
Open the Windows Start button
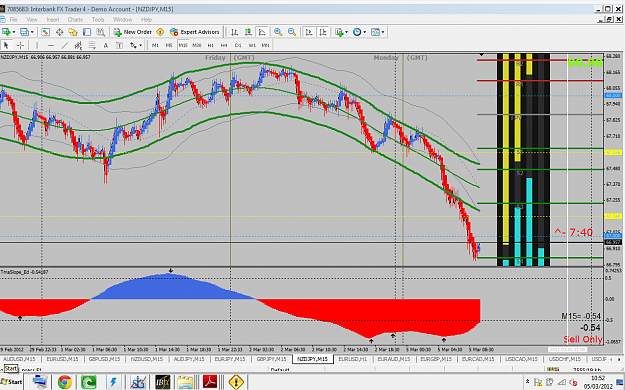click(x=12, y=382)
